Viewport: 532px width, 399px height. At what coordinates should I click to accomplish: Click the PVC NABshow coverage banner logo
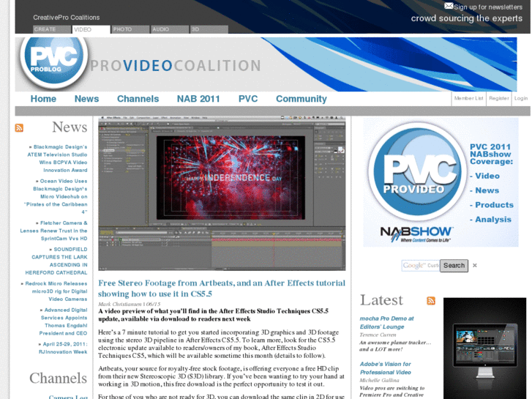point(416,171)
